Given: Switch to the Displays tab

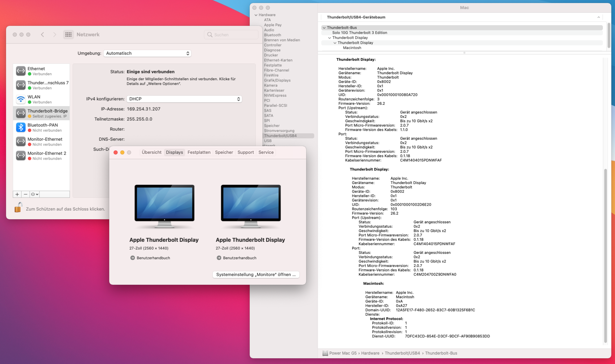Looking at the screenshot, I should tap(174, 152).
